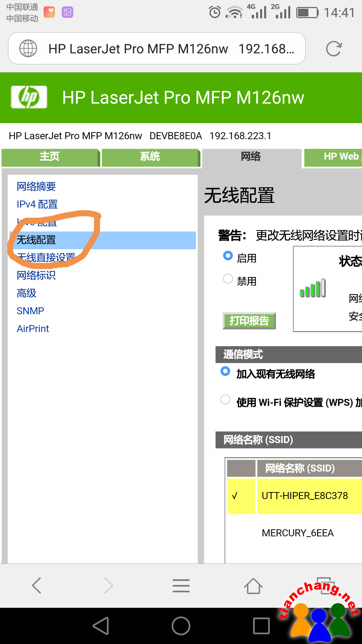Viewport: 362px width, 644px height.
Task: Tap the browser reload icon
Action: (x=334, y=49)
